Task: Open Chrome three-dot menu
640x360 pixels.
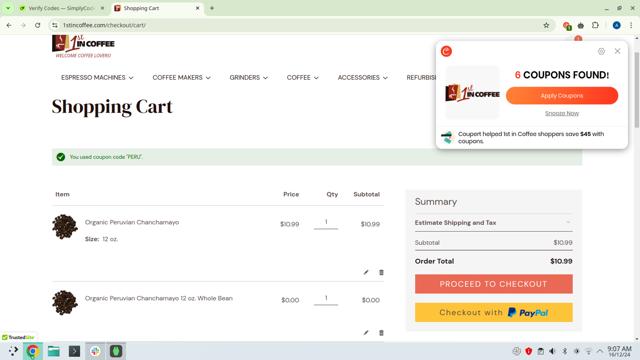Action: pos(631,25)
